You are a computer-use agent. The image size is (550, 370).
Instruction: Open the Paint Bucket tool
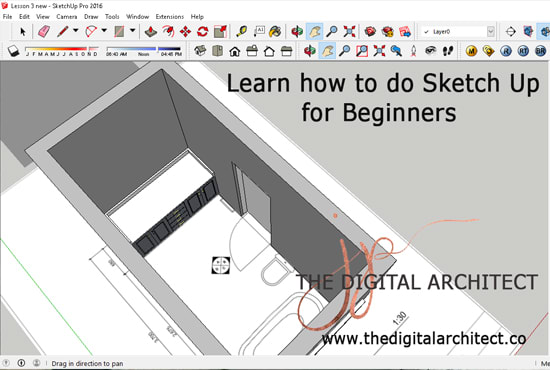coord(275,32)
